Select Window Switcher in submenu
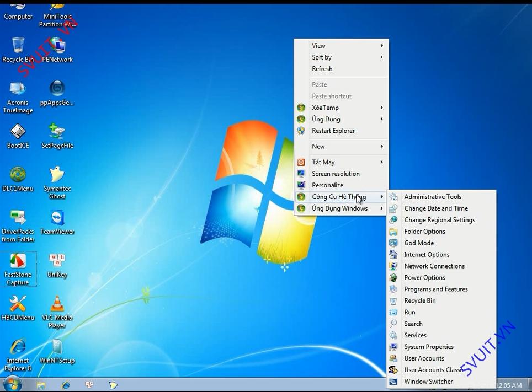Screen dimensions: 532x392 441,381
